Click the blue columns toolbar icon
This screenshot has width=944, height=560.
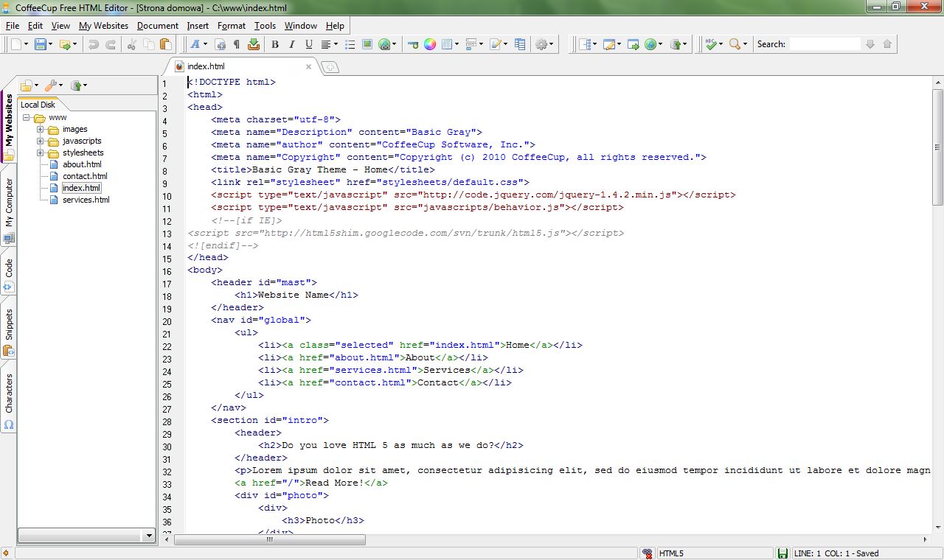coord(520,44)
